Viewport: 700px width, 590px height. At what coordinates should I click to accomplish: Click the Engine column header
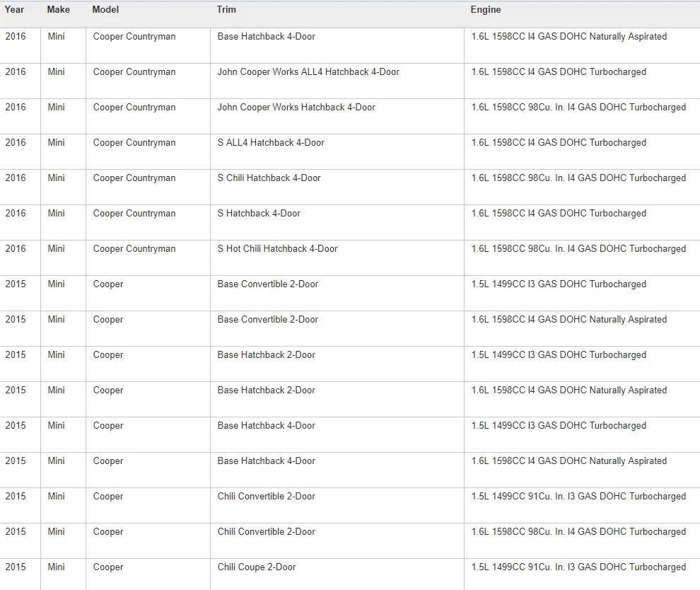[x=485, y=10]
